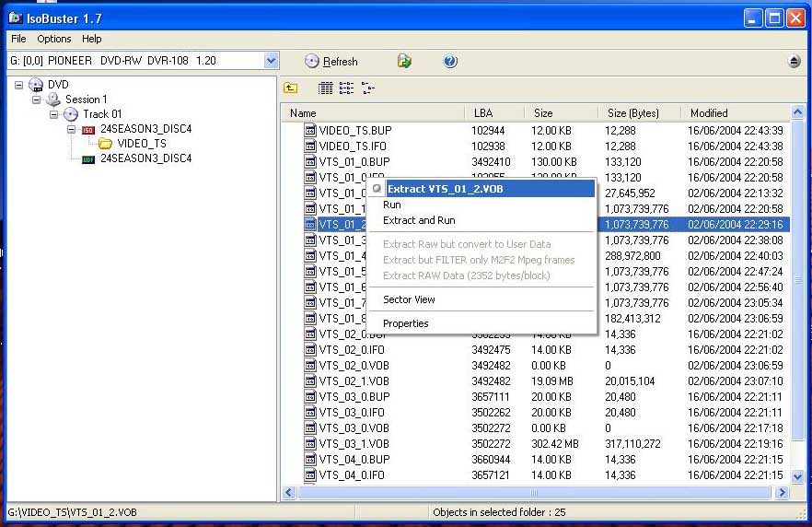Collapse the Session 1 tree node
The height and width of the screenshot is (527, 812).
(x=37, y=100)
